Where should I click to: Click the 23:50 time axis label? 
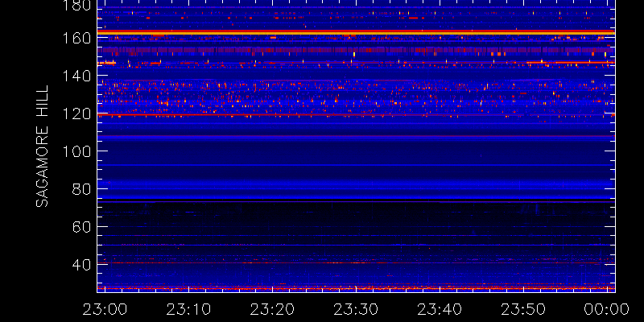523,309
